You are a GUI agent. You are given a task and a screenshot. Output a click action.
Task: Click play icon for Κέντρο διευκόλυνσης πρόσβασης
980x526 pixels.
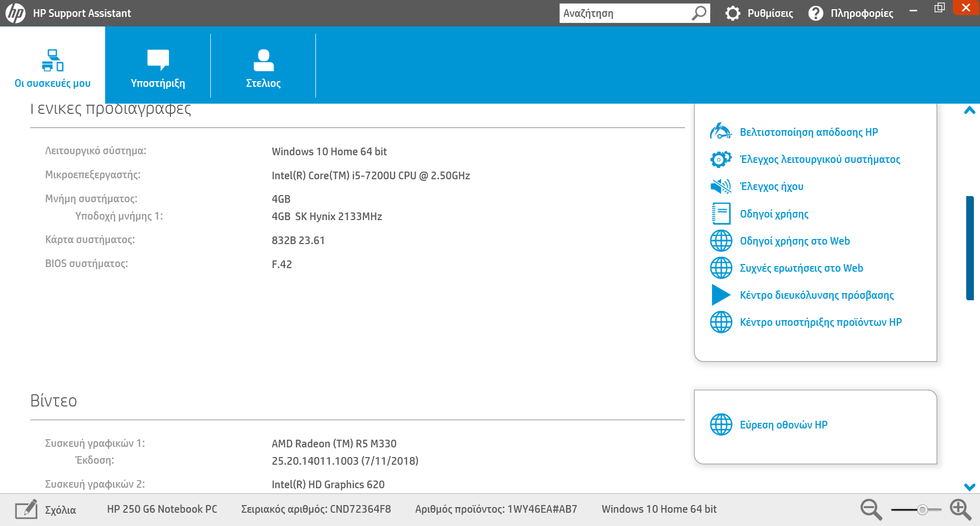(x=721, y=295)
